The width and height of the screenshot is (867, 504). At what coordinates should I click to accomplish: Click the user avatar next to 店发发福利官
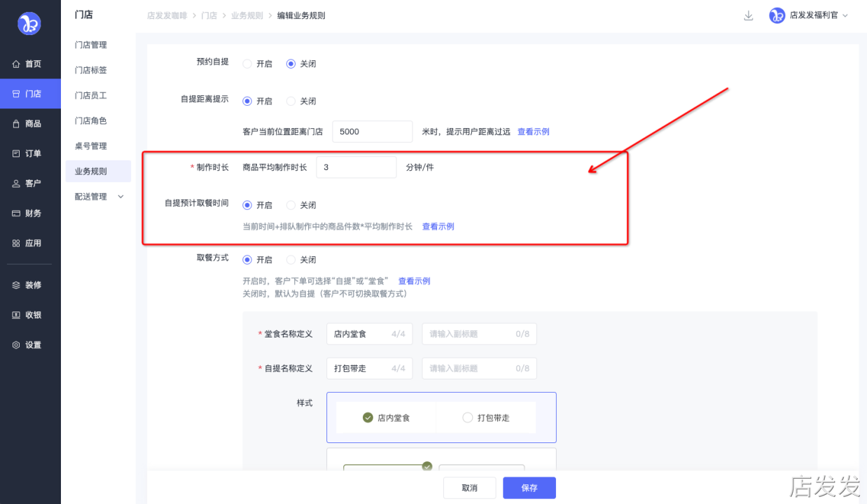pyautogui.click(x=777, y=15)
